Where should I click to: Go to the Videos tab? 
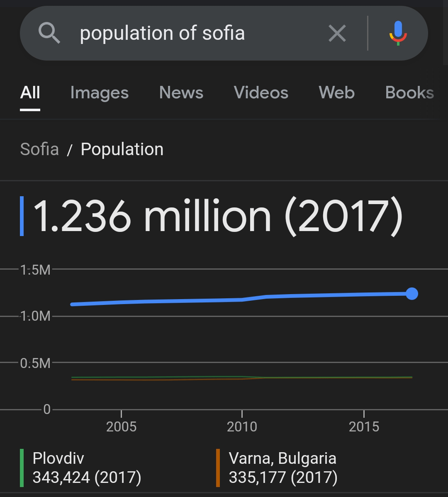261,93
